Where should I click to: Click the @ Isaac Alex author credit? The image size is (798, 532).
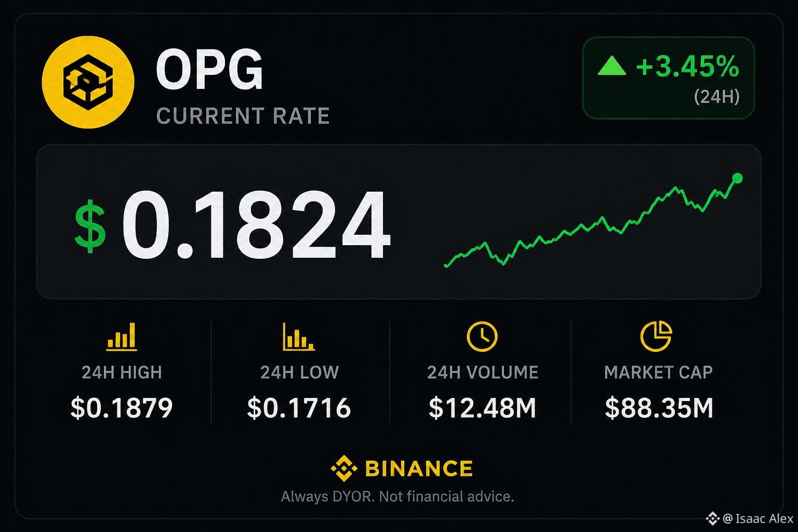[758, 518]
